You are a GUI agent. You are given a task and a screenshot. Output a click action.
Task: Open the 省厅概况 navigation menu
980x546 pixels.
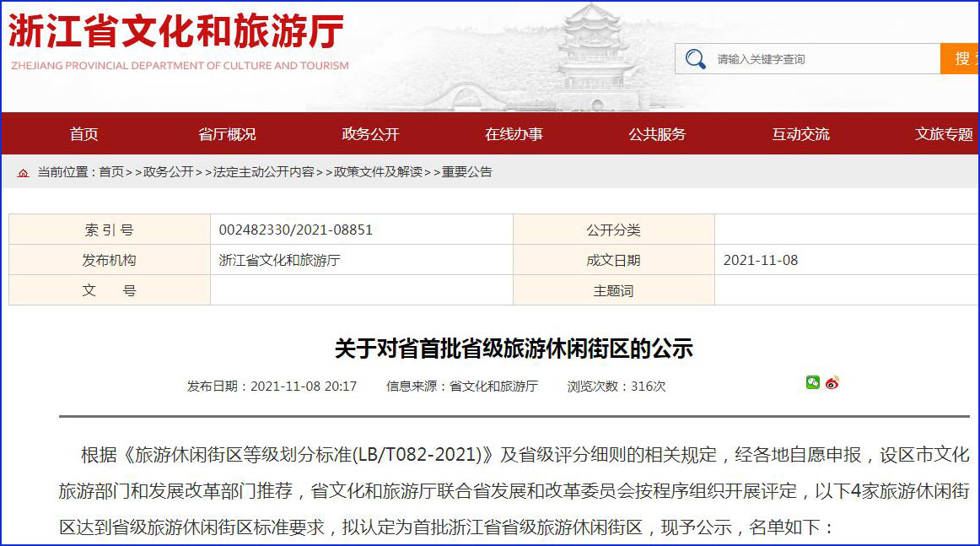pyautogui.click(x=227, y=134)
